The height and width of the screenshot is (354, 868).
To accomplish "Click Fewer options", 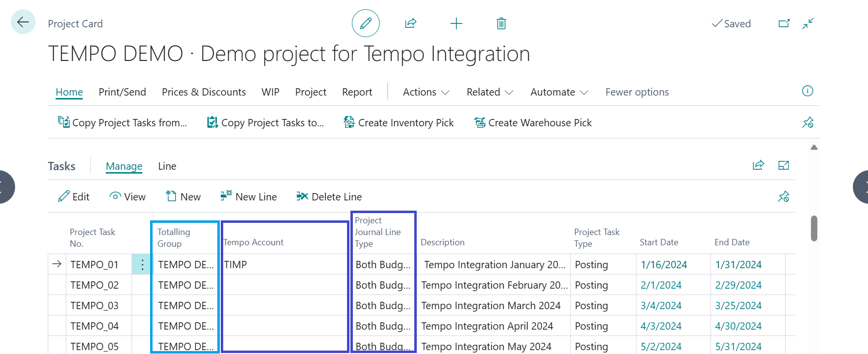I will pyautogui.click(x=637, y=92).
